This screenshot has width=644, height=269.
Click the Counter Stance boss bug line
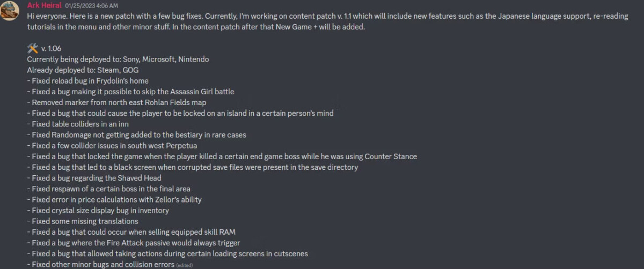point(222,156)
